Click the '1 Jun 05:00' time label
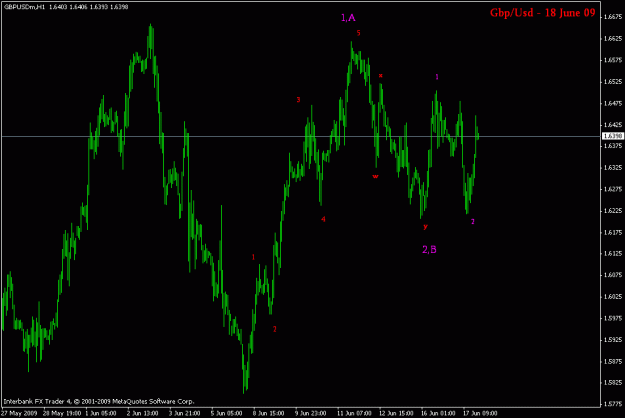The width and height of the screenshot is (625, 418). 101,413
